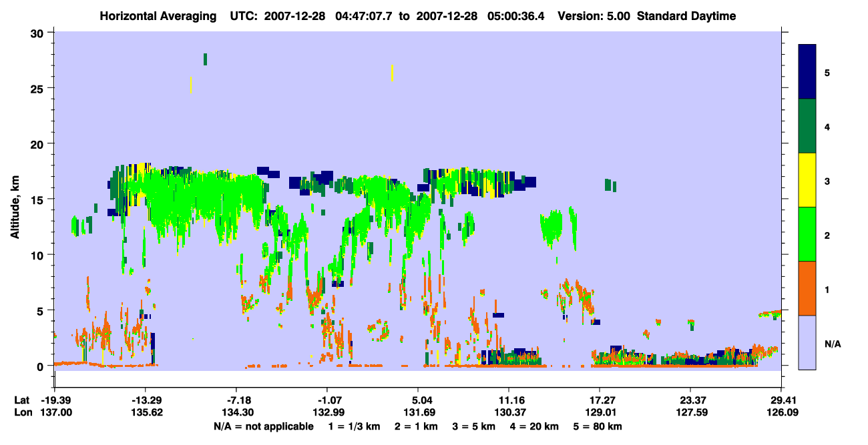This screenshot has width=868, height=445.
Task: Click the 'Standard Daytime' label
Action: click(x=686, y=16)
